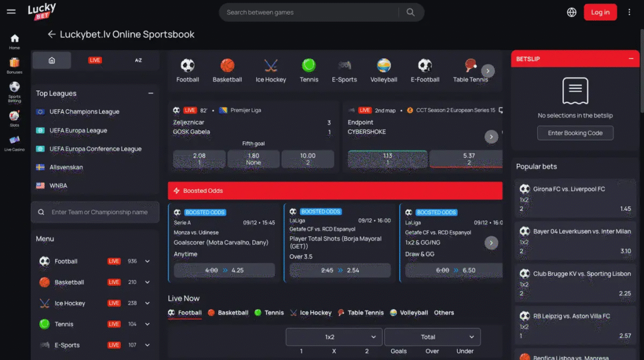Open Sports Betting in left sidebar

coord(14,92)
